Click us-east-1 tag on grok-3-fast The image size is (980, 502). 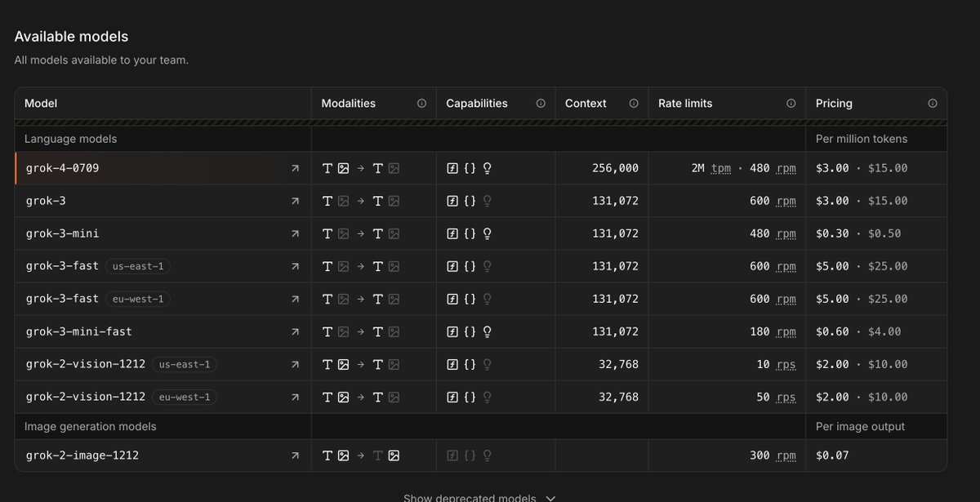[x=138, y=266]
